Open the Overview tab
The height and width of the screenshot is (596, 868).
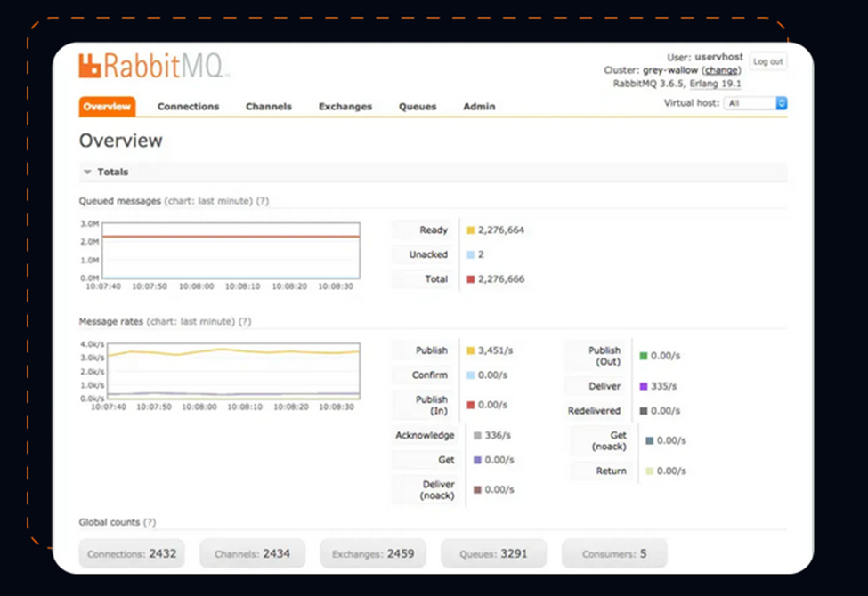[107, 107]
